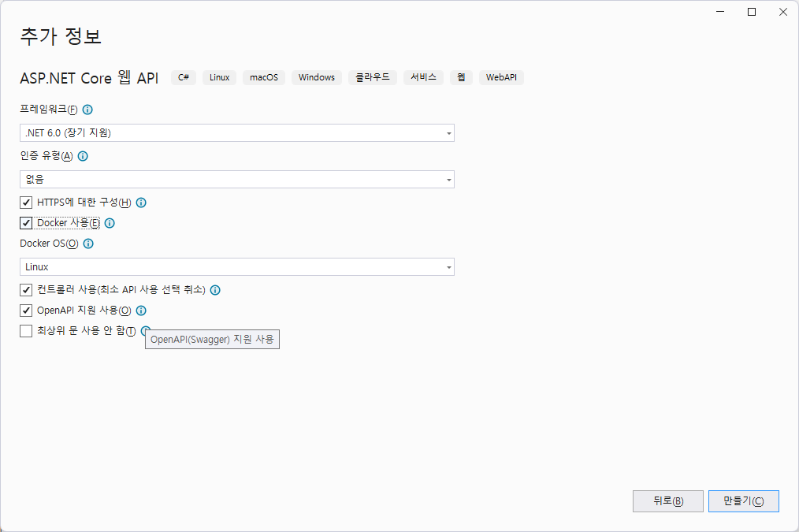Click the Windows tag
The image size is (799, 532).
(x=317, y=77)
